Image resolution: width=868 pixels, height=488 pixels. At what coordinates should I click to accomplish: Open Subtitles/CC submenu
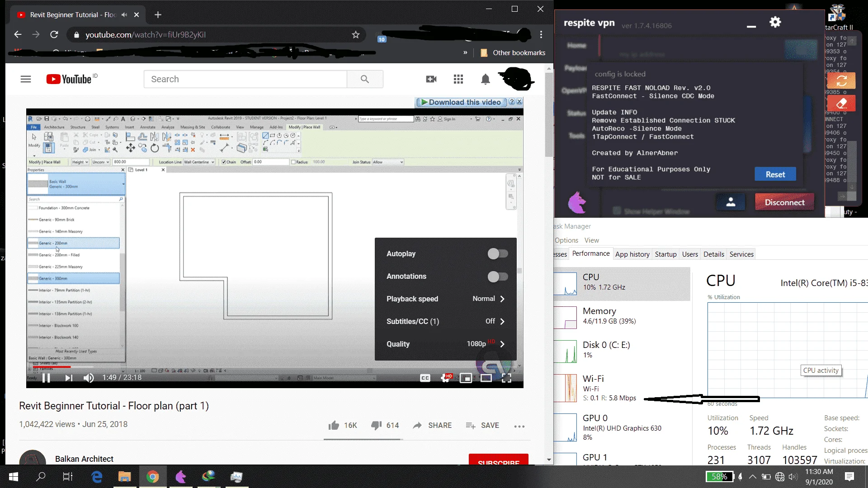(x=445, y=321)
